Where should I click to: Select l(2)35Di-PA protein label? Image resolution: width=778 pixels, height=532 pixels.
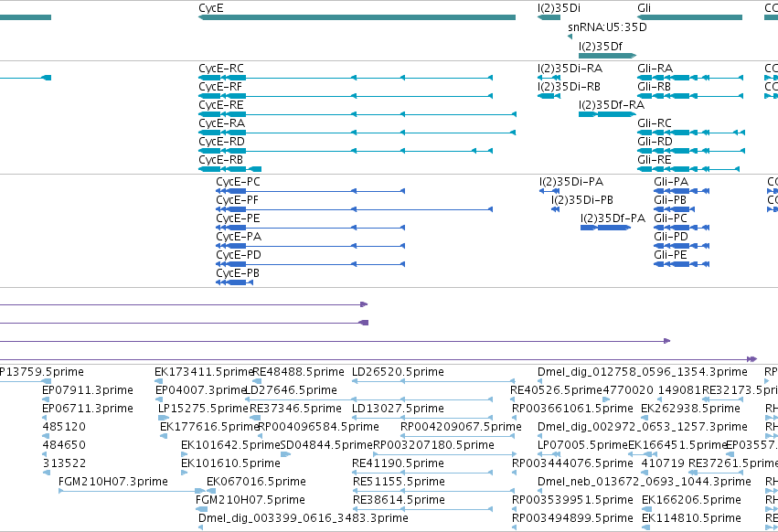571,182
